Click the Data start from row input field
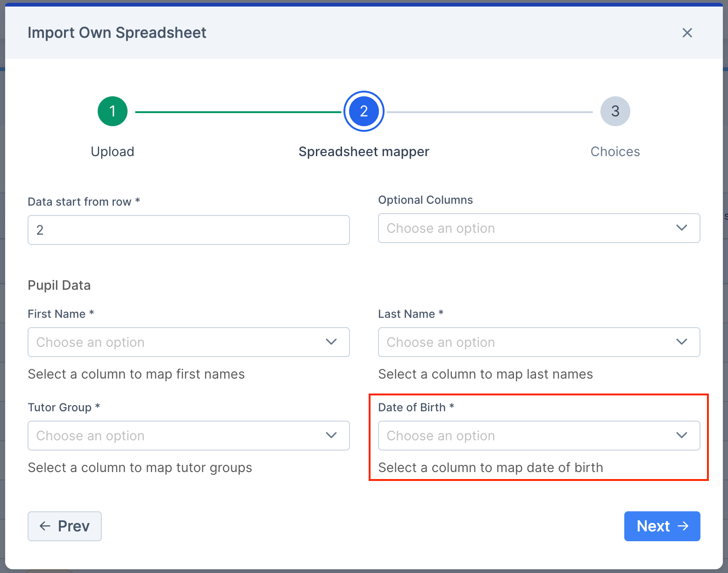This screenshot has height=573, width=728. 188,230
